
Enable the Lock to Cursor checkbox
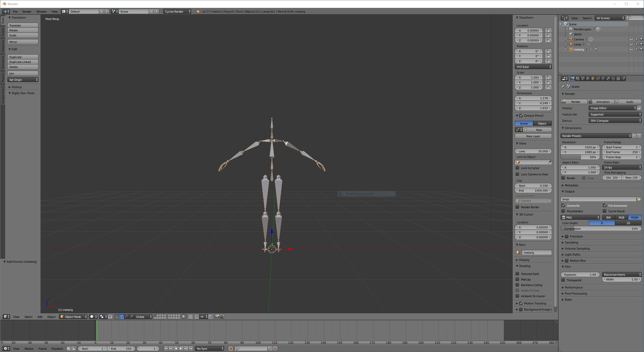518,168
